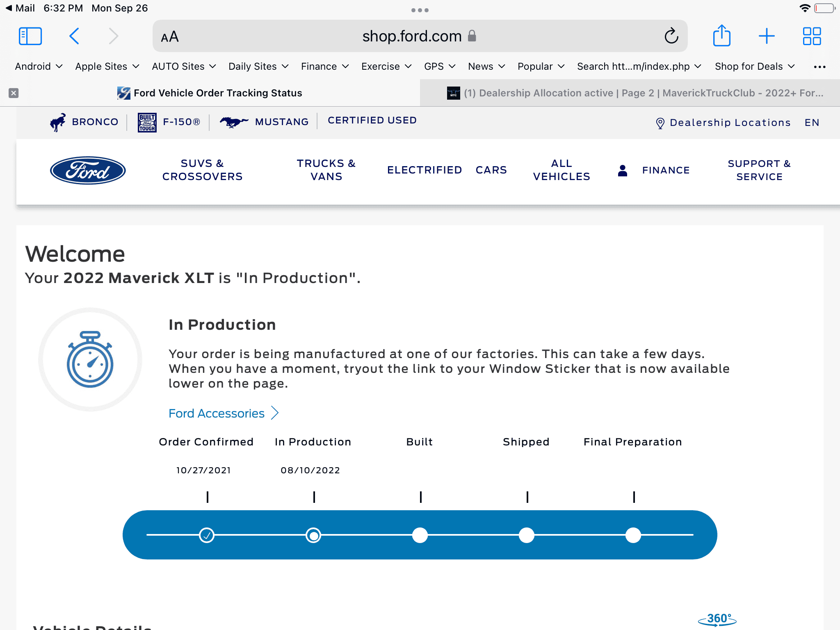Add a new tab with plus icon
The height and width of the screenshot is (630, 840).
tap(767, 36)
